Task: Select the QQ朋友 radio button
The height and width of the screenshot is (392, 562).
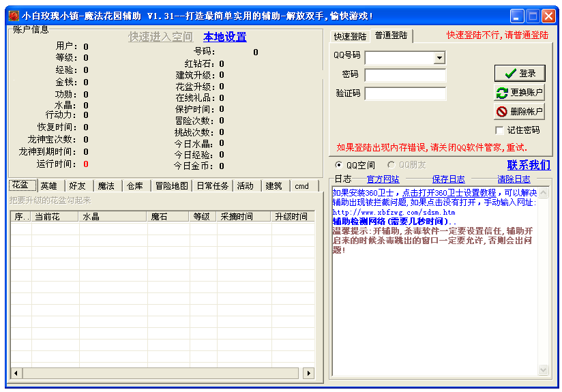Action: click(391, 165)
